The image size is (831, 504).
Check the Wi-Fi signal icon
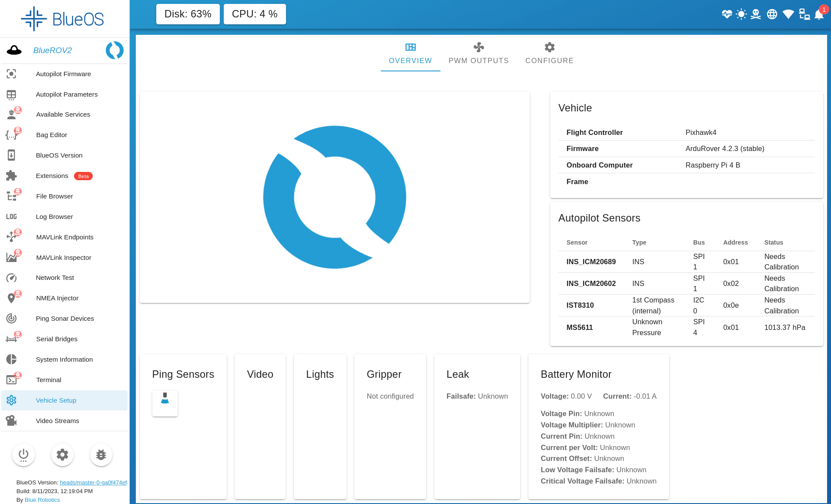click(787, 14)
